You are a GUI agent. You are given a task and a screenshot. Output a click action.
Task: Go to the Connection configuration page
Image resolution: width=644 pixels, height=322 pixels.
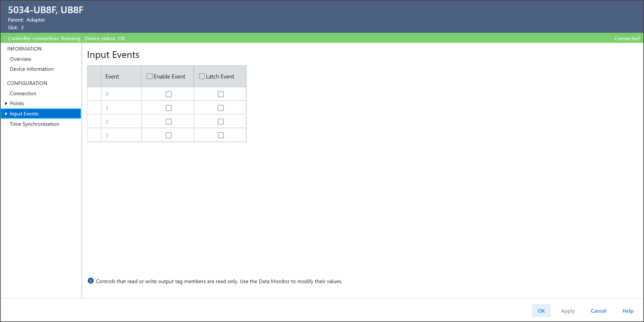(x=23, y=93)
